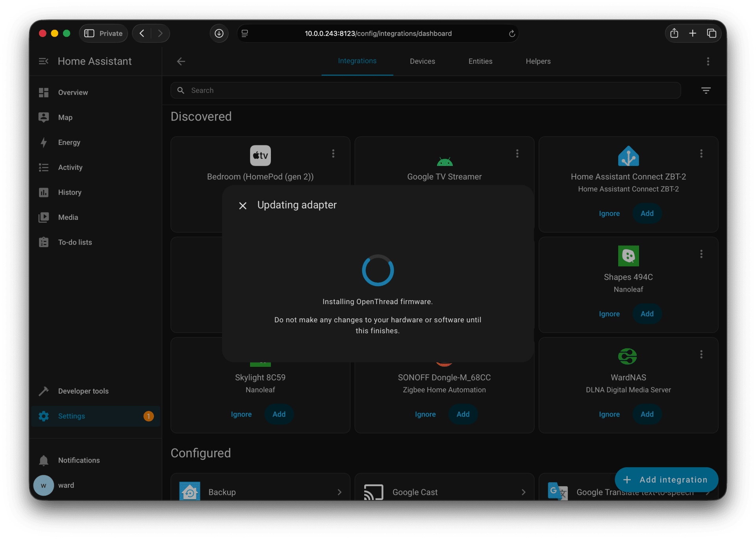The width and height of the screenshot is (756, 539).
Task: Open the options menu on Shapes 494C card
Action: 701,254
